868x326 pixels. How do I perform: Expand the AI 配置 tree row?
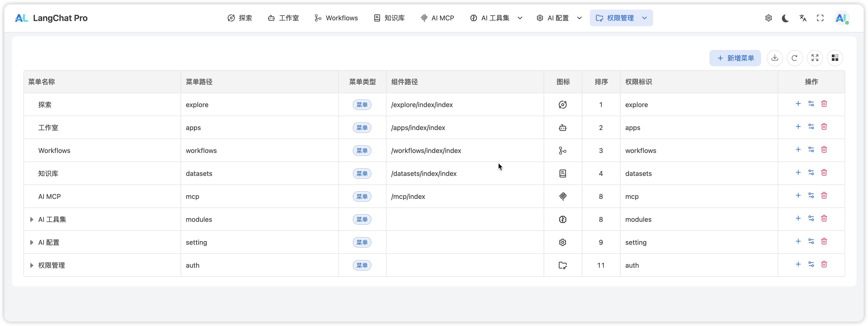click(32, 242)
